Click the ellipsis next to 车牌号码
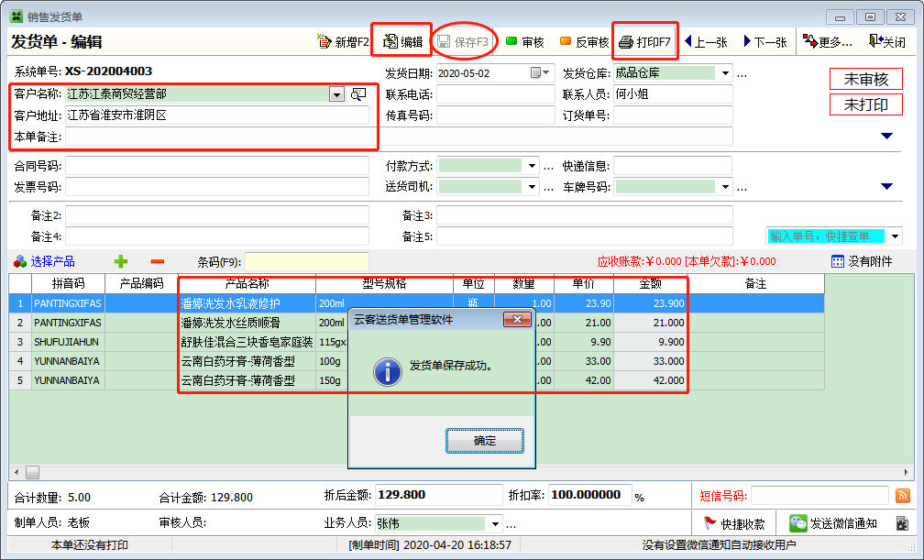 click(742, 188)
